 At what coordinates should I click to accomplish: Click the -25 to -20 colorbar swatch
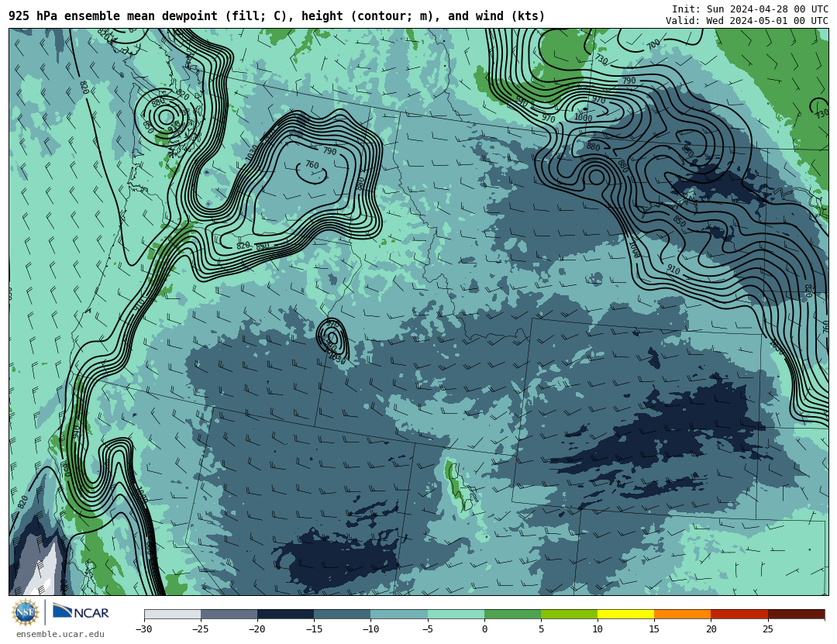(x=229, y=614)
